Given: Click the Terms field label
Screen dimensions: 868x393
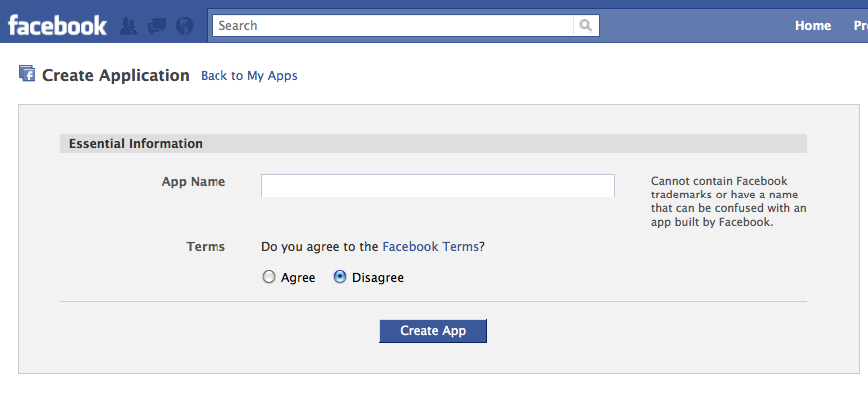Looking at the screenshot, I should click(206, 246).
